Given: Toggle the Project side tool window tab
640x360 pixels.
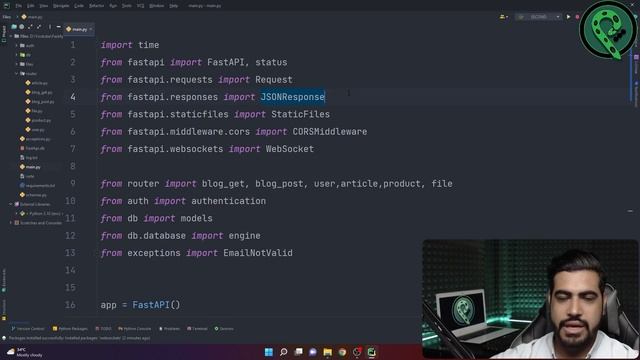Looking at the screenshot, I should pyautogui.click(x=4, y=34).
